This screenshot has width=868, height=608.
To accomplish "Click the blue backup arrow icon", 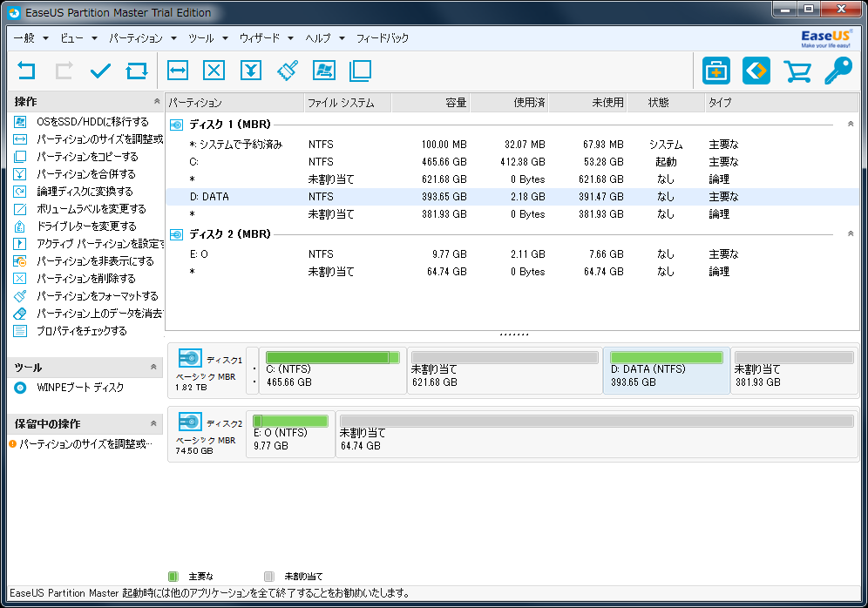I will [756, 71].
